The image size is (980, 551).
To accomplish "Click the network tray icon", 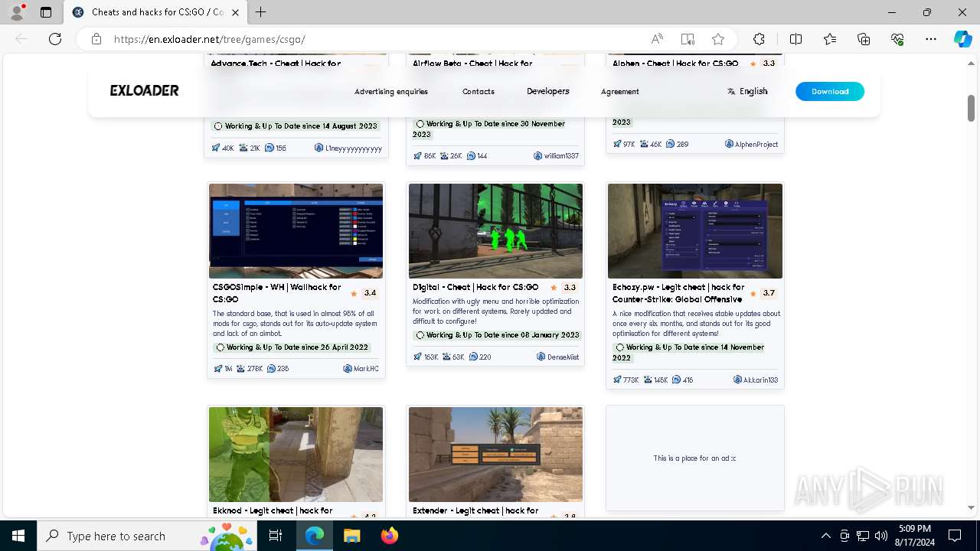I will point(863,536).
